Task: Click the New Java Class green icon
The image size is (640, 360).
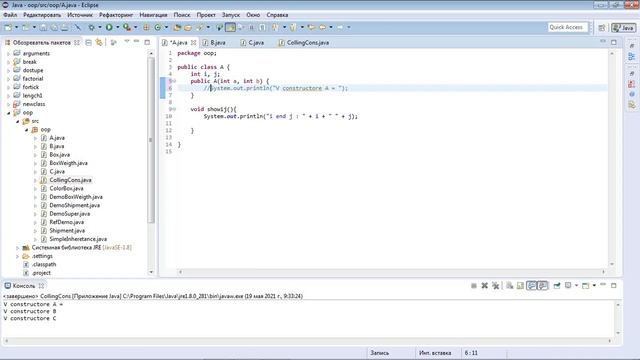Action: tap(158, 27)
